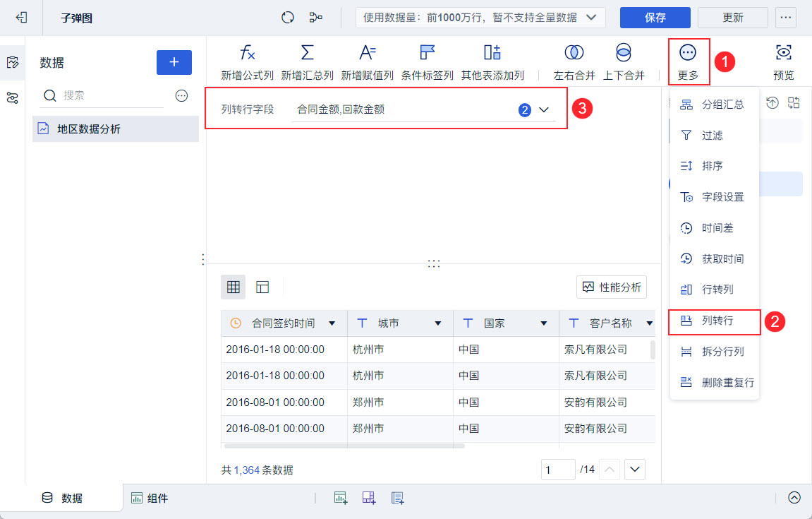Click the 搜索 search field
This screenshot has width=812, height=519.
(x=102, y=95)
